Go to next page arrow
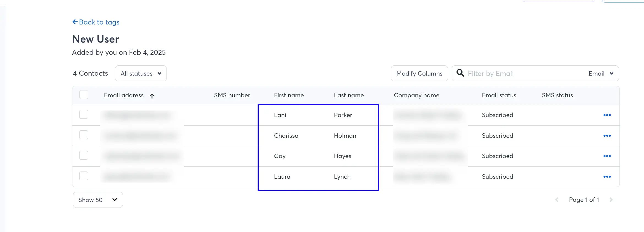This screenshot has height=232, width=644. (611, 200)
